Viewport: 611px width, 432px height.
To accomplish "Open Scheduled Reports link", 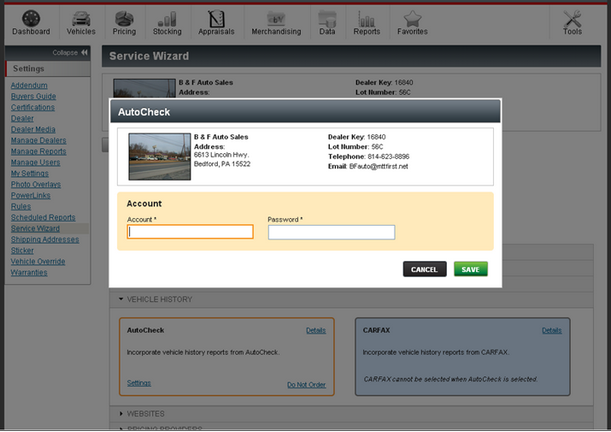I will 43,217.
